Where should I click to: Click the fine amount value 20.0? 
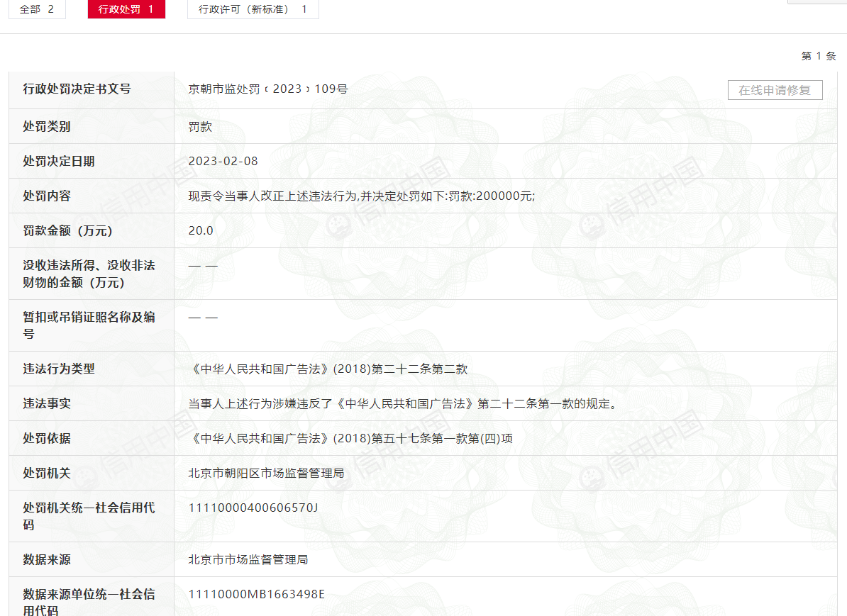click(201, 231)
